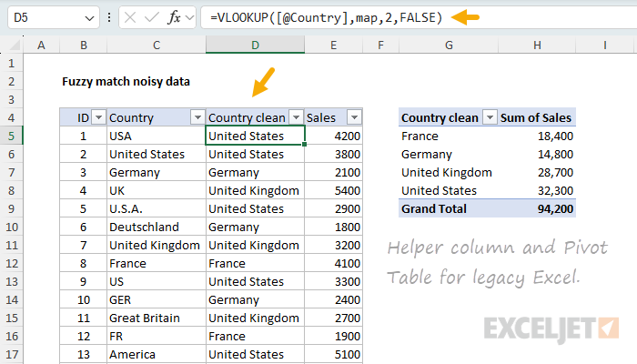Click the cell containing 'Great Britain'
Image resolution: width=637 pixels, height=364 pixels.
(157, 318)
